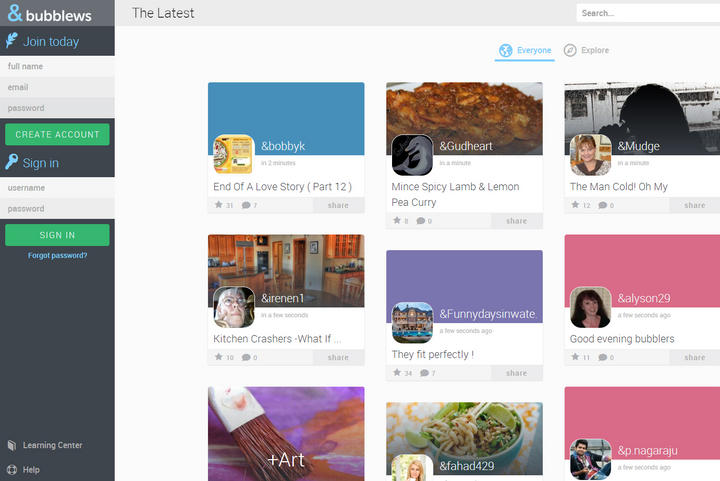Click the Gudheart avatar icon
This screenshot has height=481, width=720.
click(411, 155)
